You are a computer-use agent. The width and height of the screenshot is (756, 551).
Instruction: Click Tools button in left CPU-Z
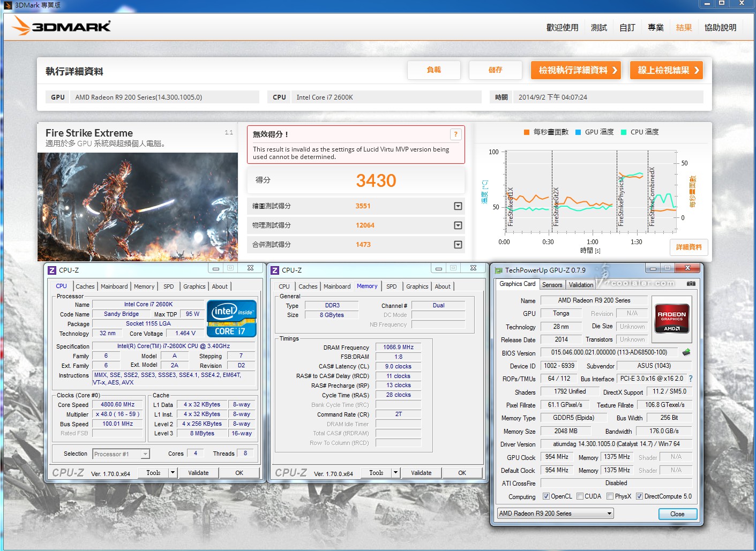pos(153,473)
